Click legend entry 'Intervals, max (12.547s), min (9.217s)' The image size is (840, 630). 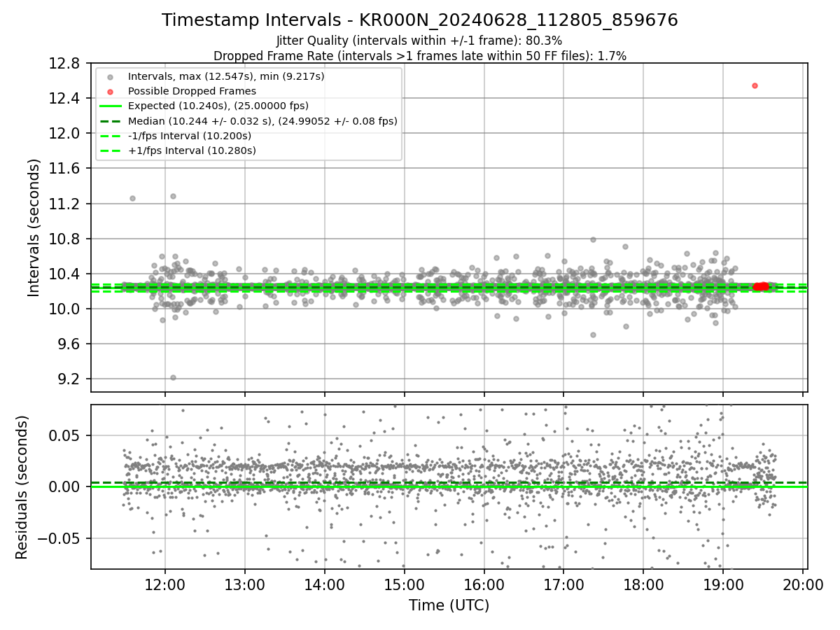tap(226, 76)
